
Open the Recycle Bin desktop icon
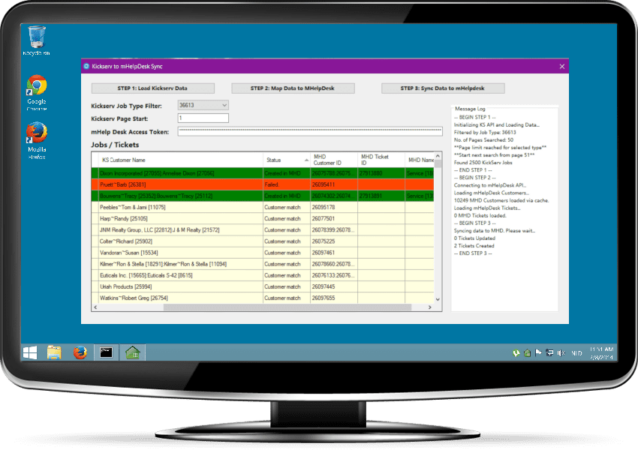pyautogui.click(x=38, y=38)
